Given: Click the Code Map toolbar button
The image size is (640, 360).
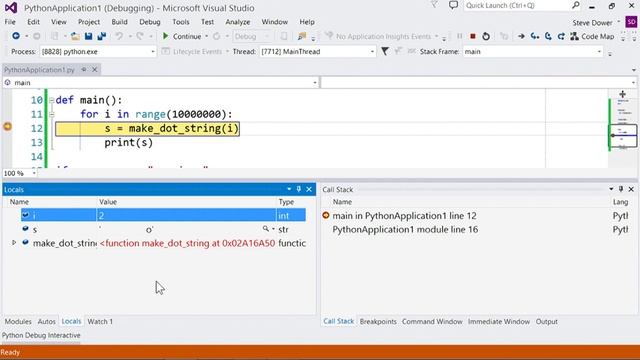Looking at the screenshot, I should pyautogui.click(x=592, y=36).
